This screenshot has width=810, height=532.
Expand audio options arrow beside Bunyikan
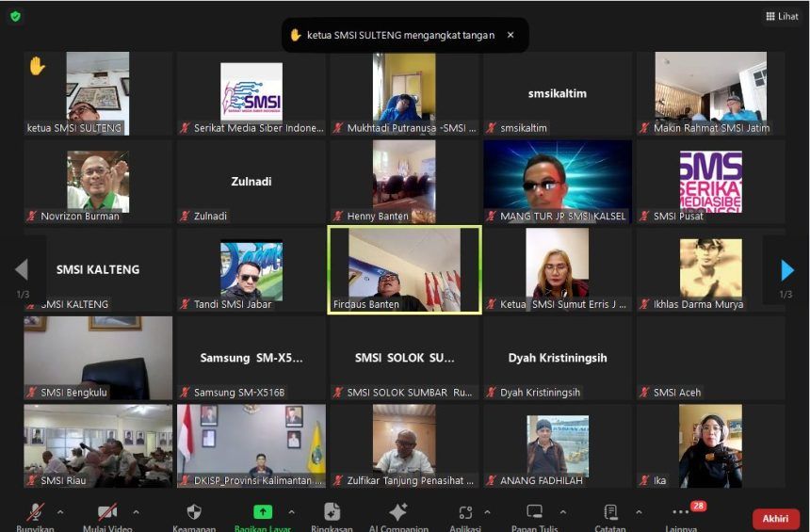(x=60, y=512)
